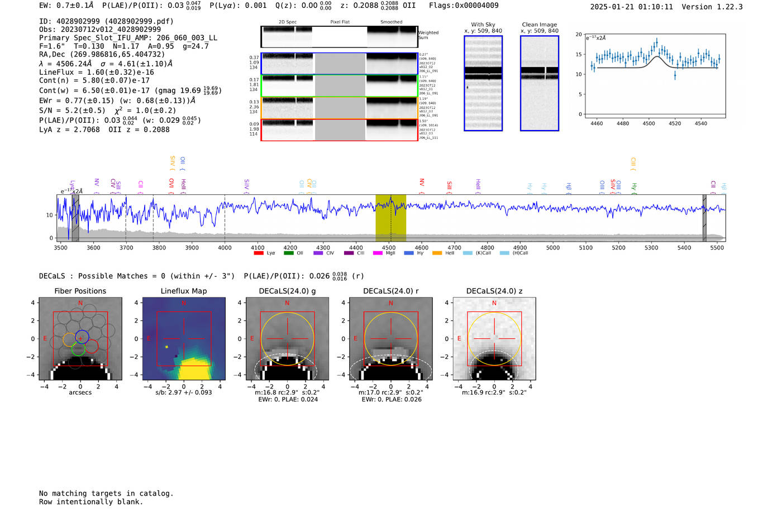Select the Lineflux Map panel

point(184,339)
